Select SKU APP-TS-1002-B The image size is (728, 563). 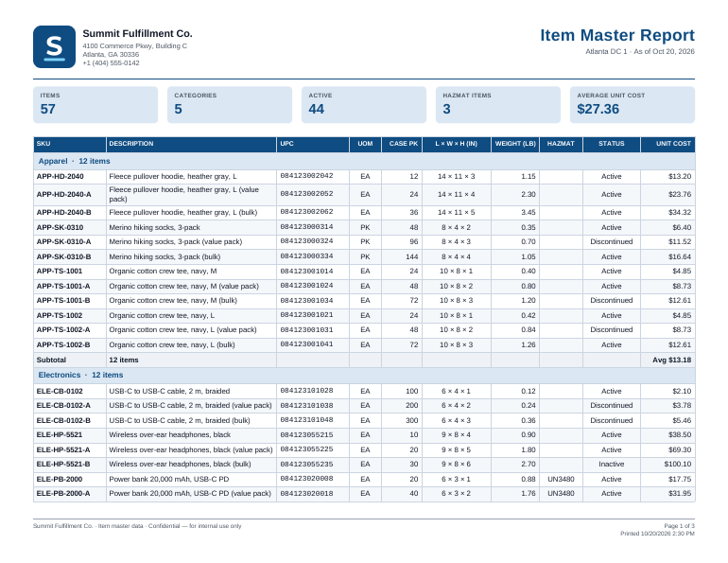pyautogui.click(x=63, y=344)
